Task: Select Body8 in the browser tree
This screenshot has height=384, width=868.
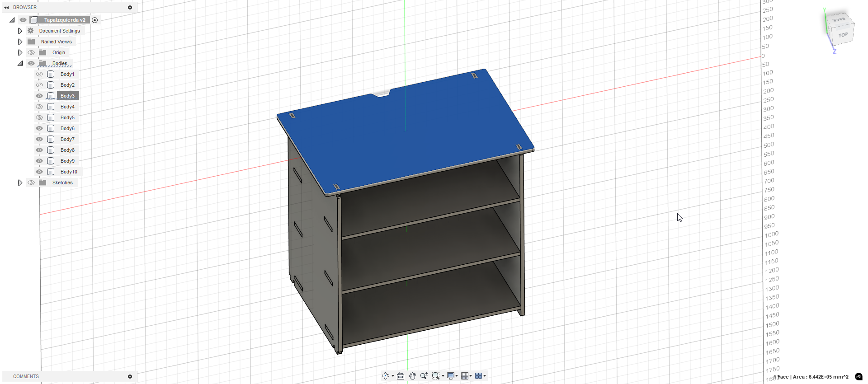Action: pos(67,150)
